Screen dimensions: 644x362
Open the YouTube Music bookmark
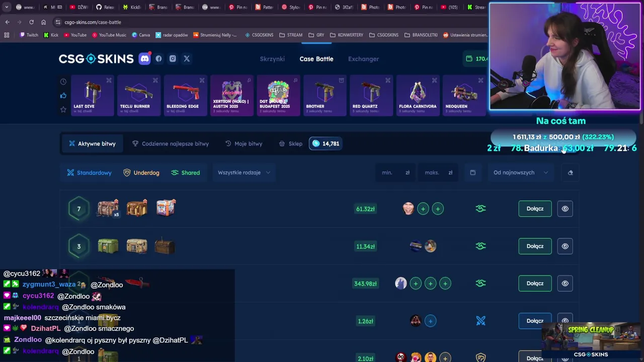109,35
